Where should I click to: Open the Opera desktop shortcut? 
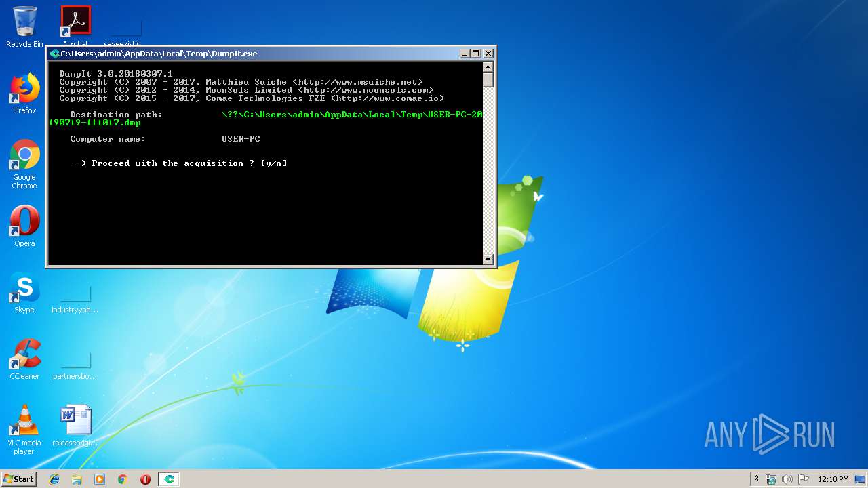pos(24,226)
